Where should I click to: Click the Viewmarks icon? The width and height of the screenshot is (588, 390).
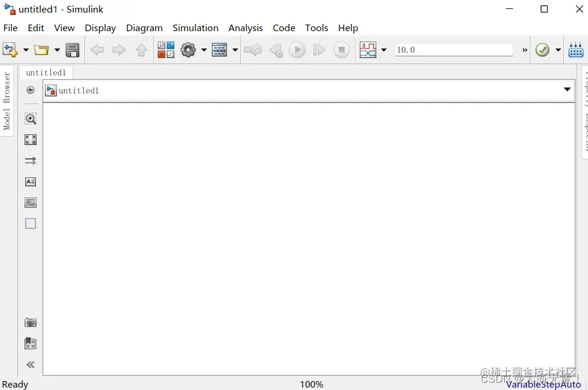coord(31,343)
